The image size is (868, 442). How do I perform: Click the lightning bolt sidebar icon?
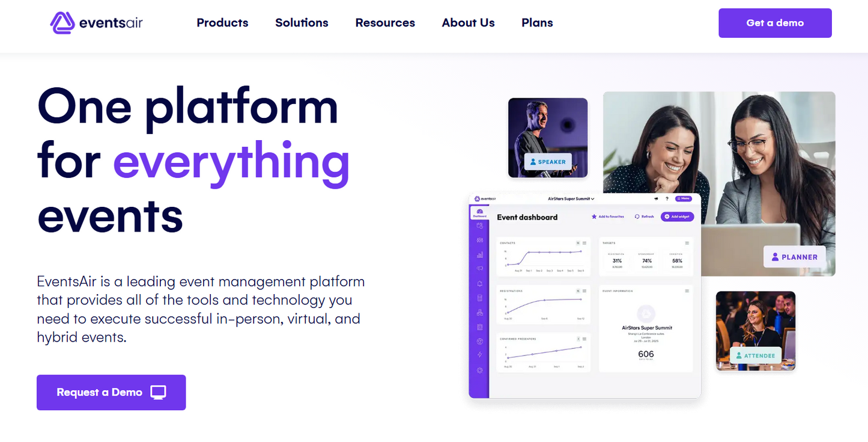(479, 355)
